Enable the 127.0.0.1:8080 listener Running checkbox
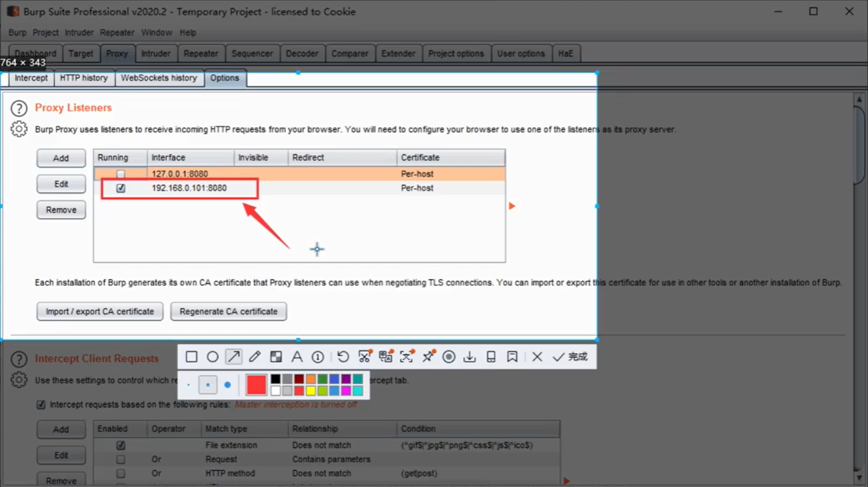The width and height of the screenshot is (868, 487). [121, 174]
